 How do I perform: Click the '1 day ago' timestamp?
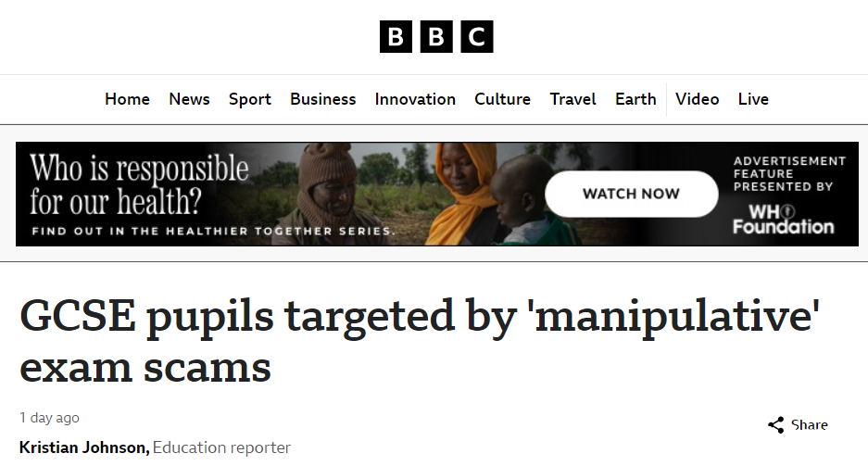point(49,418)
